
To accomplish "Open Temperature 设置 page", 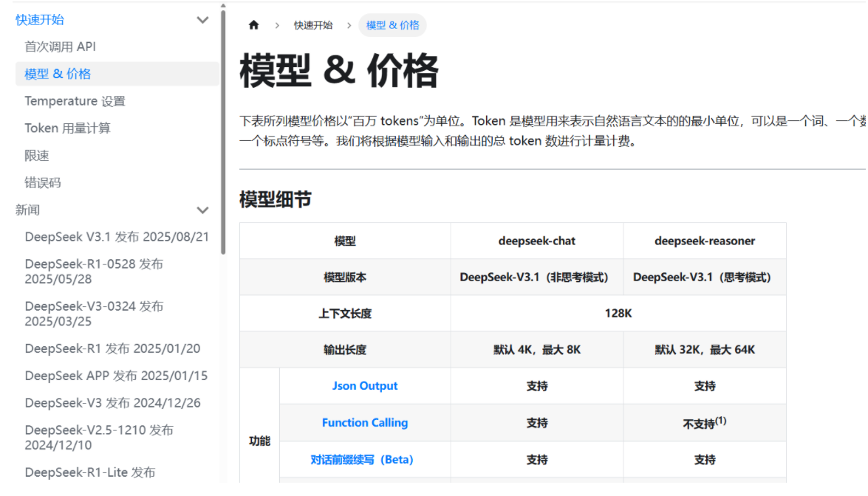I will (x=75, y=101).
